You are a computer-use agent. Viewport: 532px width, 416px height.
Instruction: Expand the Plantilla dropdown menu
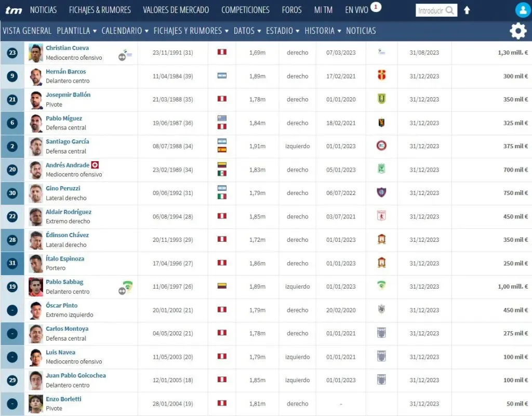click(x=76, y=31)
